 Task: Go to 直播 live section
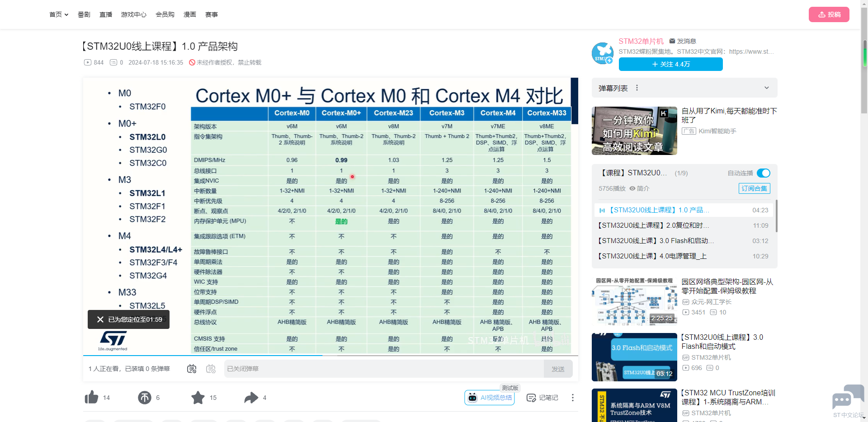106,14
